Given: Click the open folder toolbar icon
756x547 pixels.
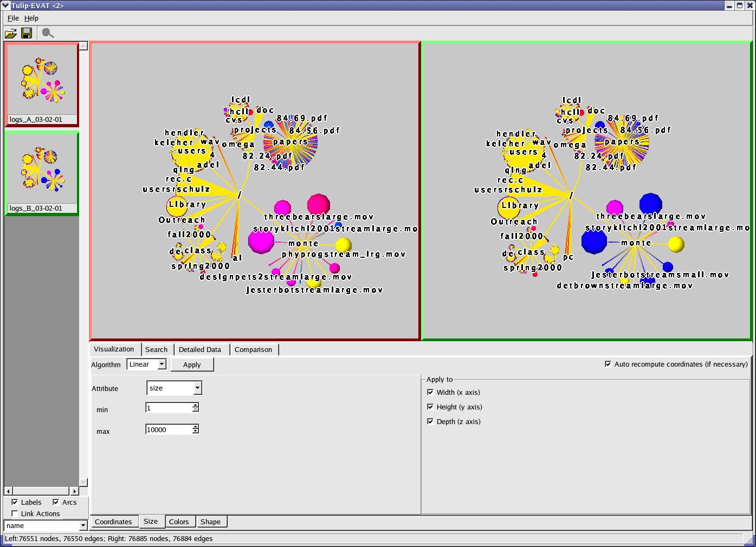Looking at the screenshot, I should tap(10, 34).
